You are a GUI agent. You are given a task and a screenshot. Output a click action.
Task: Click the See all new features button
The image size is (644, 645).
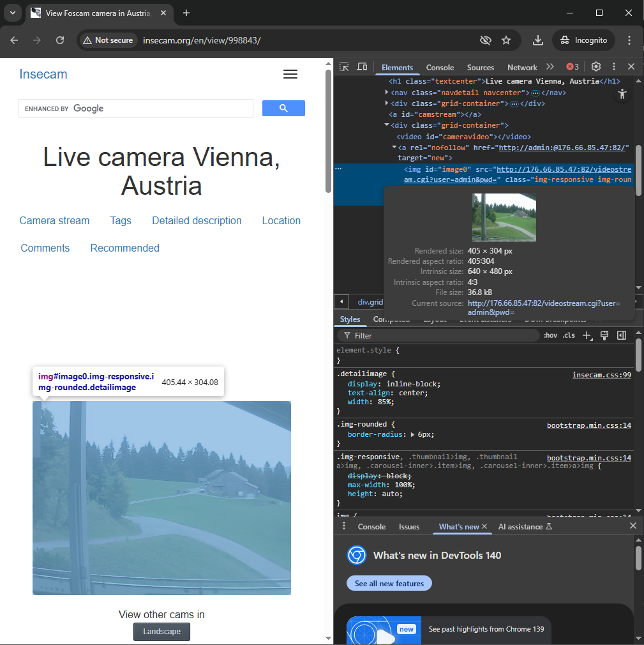coord(389,583)
